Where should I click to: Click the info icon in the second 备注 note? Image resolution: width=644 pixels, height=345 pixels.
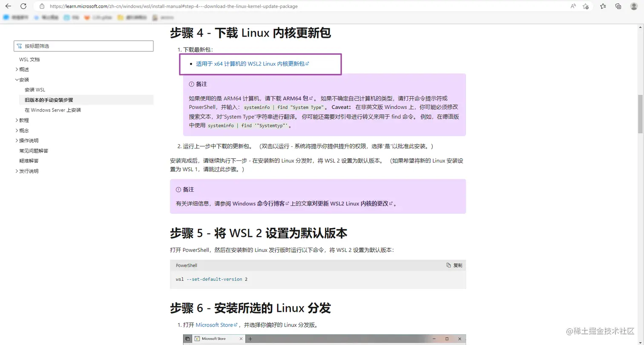click(x=178, y=189)
